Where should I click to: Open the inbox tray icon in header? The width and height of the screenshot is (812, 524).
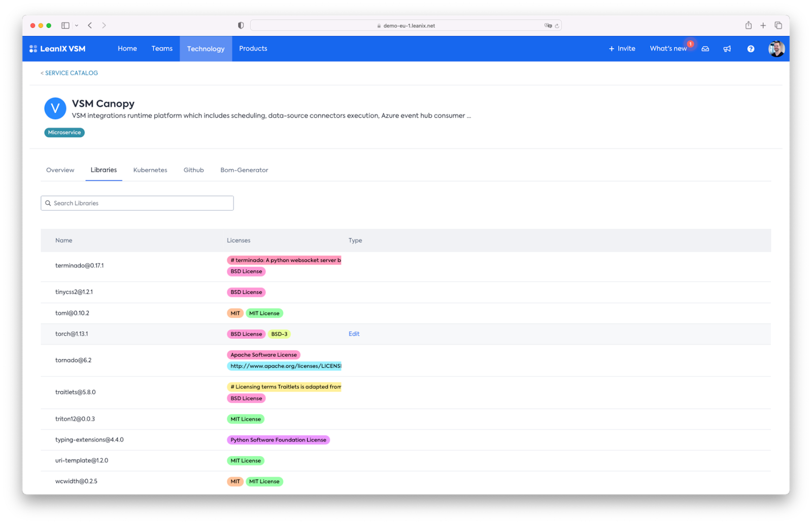pyautogui.click(x=705, y=49)
